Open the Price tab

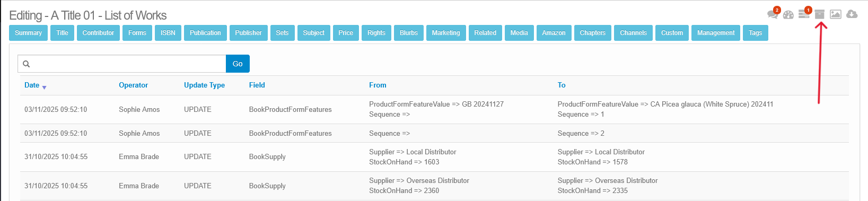tap(346, 33)
